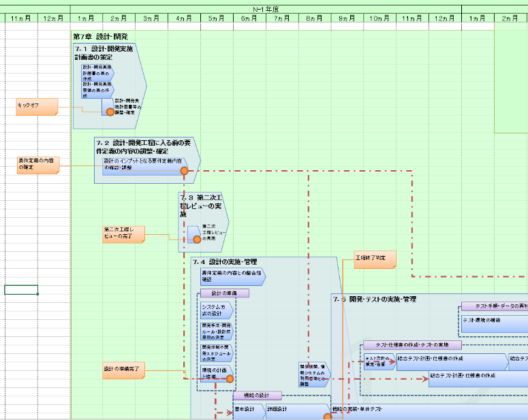The height and width of the screenshot is (420, 528).
Task: Click the 4ヵ月 month column header
Action: 184,18
